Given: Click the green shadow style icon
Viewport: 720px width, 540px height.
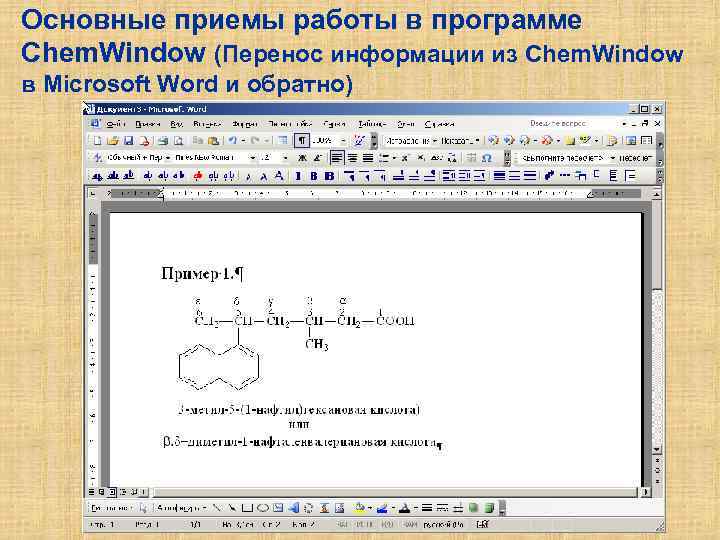Looking at the screenshot, I should pyautogui.click(x=473, y=508).
